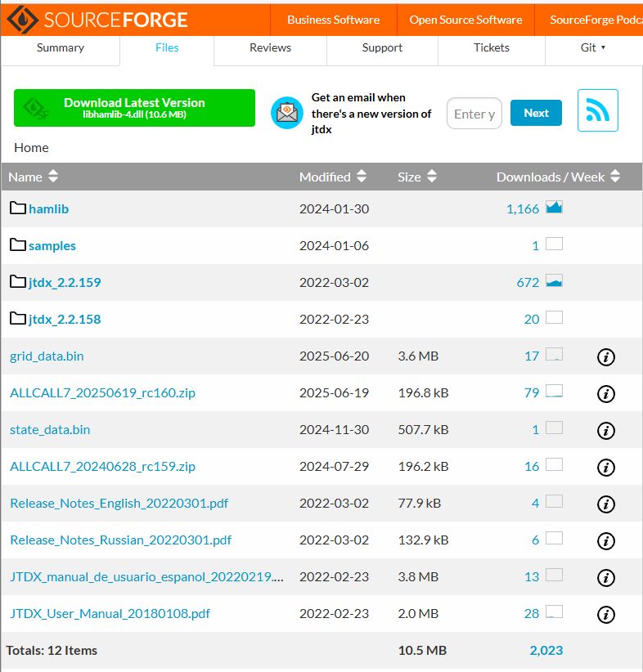Open the Reviews tab
This screenshot has width=643, height=672.
270,47
